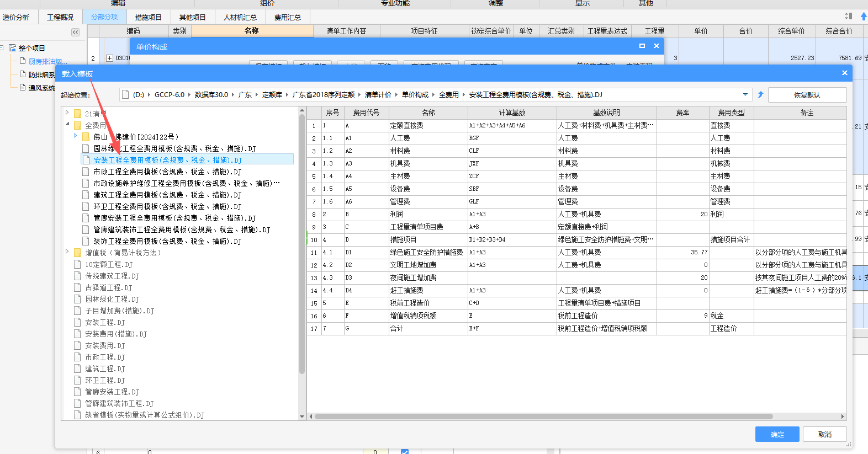Select 市政工程全费用模板 file

click(x=167, y=172)
